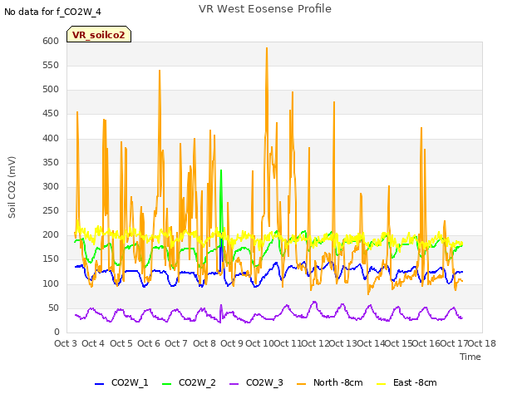
Task: Click the 100 y-axis tick label
Action: pyautogui.click(x=51, y=284)
